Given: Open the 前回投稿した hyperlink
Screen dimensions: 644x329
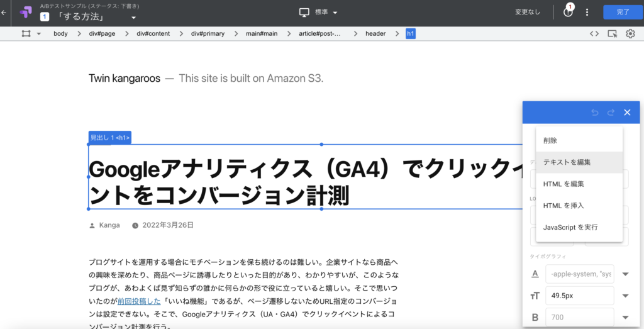Looking at the screenshot, I should pos(139,301).
